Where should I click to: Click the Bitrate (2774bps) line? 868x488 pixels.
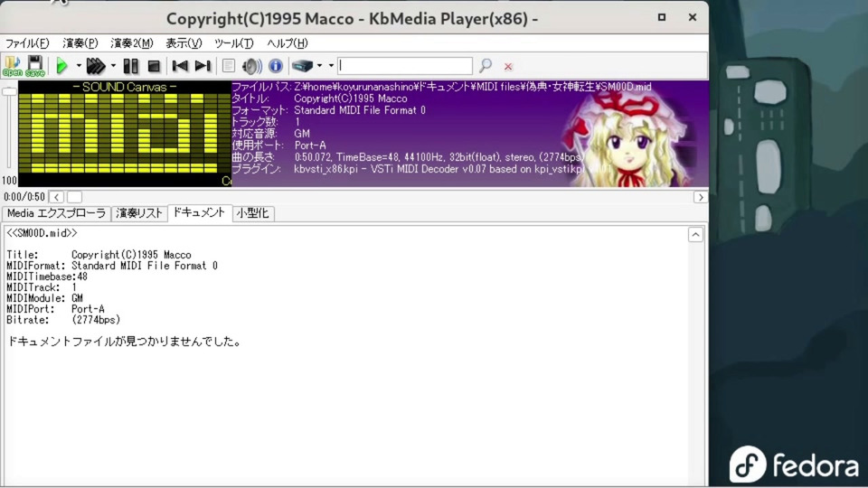tap(63, 320)
